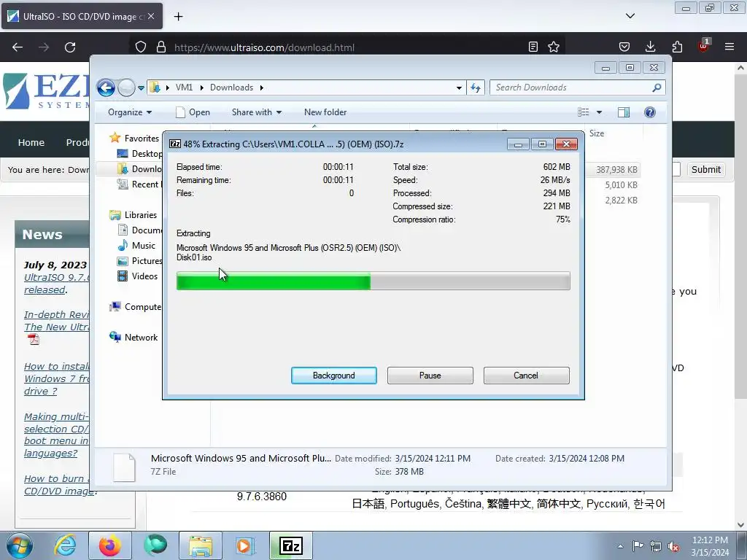Click the extraction progress bar
This screenshot has height=560, width=747.
pyautogui.click(x=373, y=281)
